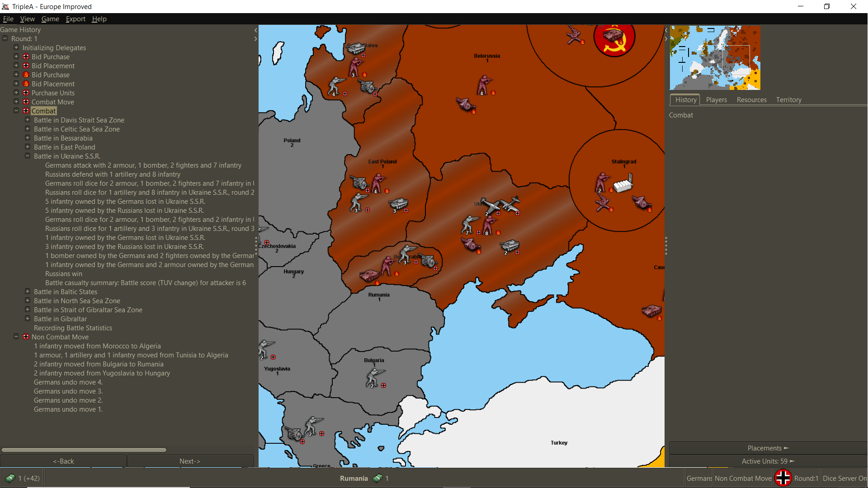Click the Stalingrad factory icon
This screenshot has width=868, height=488.
[x=623, y=184]
